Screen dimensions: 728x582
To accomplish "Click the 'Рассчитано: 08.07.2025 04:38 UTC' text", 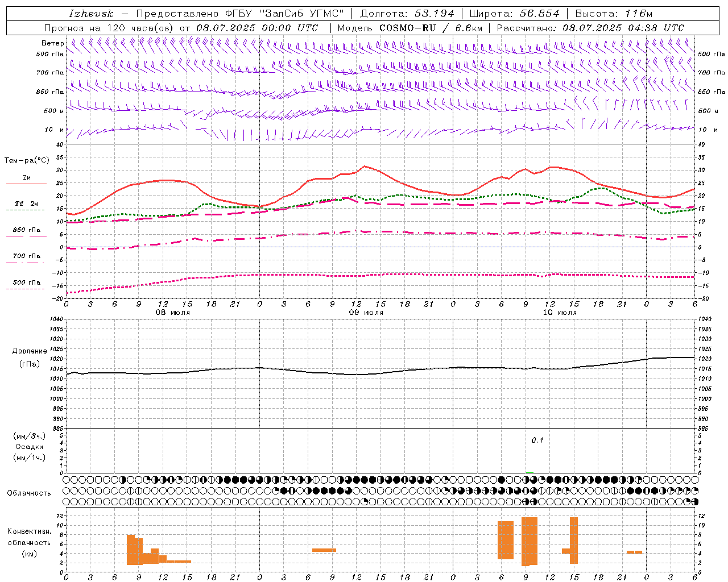I will pyautogui.click(x=590, y=28).
